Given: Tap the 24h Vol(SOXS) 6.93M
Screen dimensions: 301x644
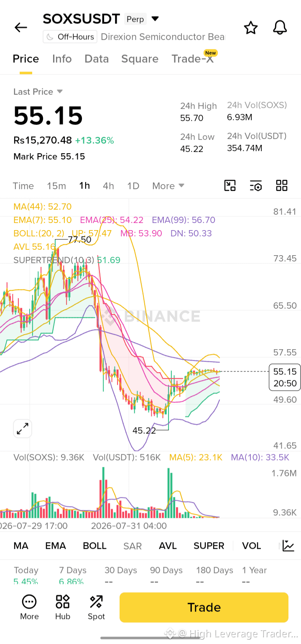Looking at the screenshot, I should (240, 117).
